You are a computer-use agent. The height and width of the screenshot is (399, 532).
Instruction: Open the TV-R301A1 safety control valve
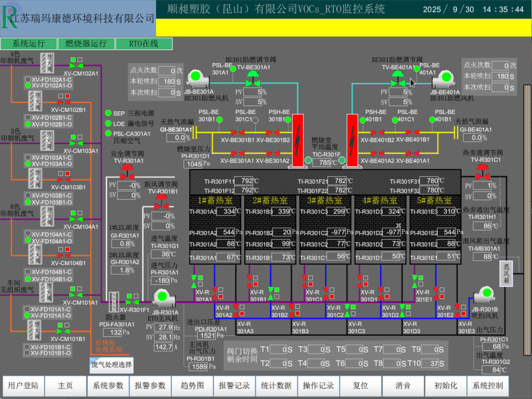(127, 172)
